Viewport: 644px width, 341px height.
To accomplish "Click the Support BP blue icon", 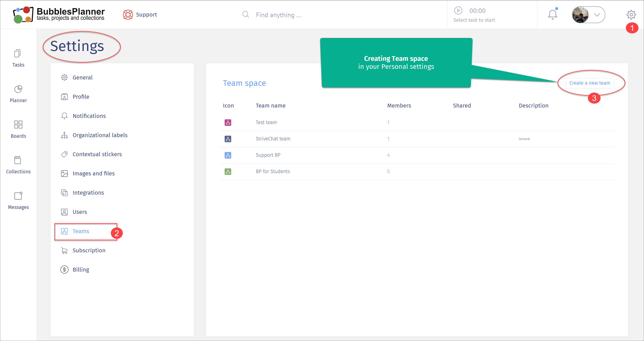I will (x=228, y=155).
